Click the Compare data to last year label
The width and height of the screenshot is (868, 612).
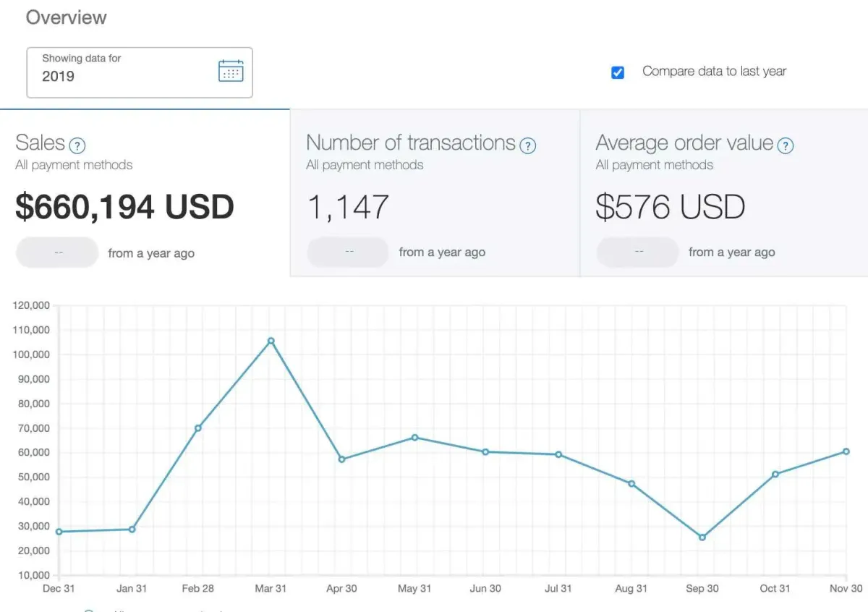714,72
